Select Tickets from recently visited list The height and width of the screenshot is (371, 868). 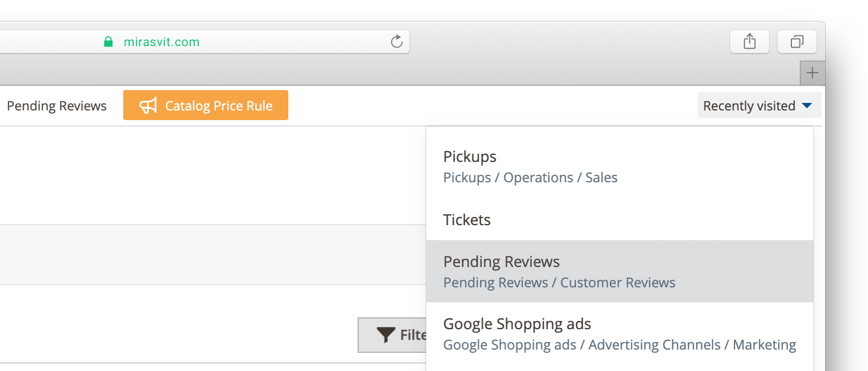tap(620, 220)
